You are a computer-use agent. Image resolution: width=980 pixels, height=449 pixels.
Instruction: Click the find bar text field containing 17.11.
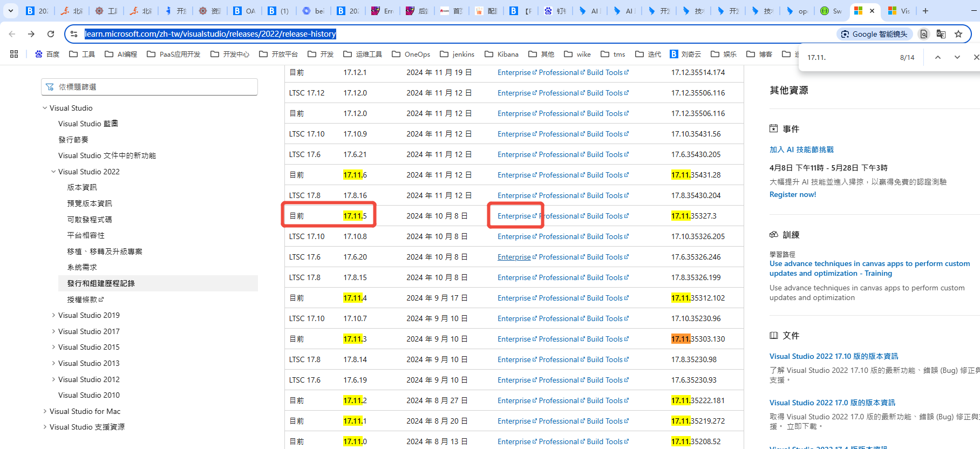tap(850, 57)
